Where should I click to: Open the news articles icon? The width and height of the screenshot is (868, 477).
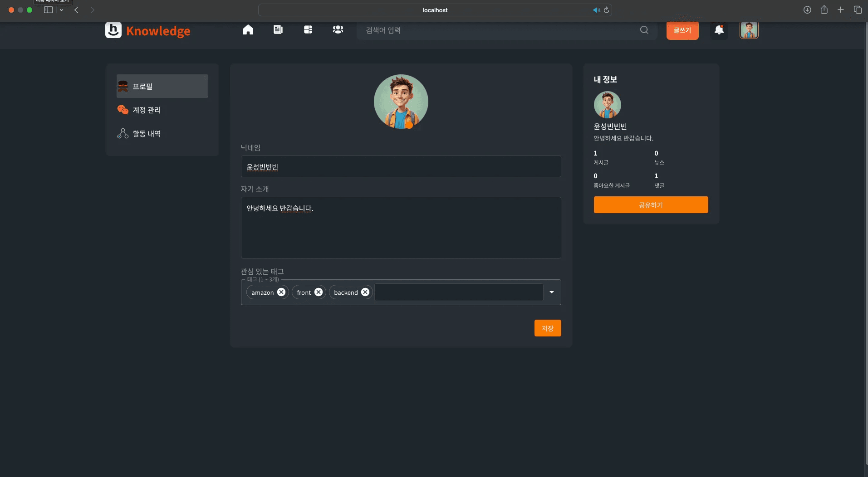point(278,30)
